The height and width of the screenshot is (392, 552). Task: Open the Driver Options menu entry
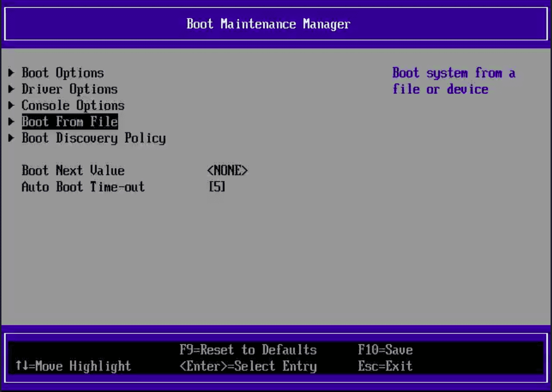(69, 89)
